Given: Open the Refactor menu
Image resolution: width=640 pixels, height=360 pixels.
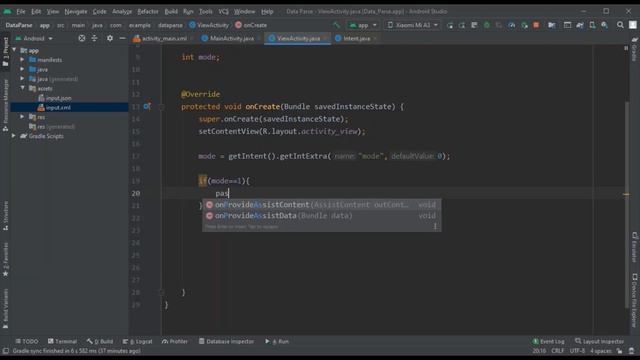Looking at the screenshot, I should [x=148, y=11].
